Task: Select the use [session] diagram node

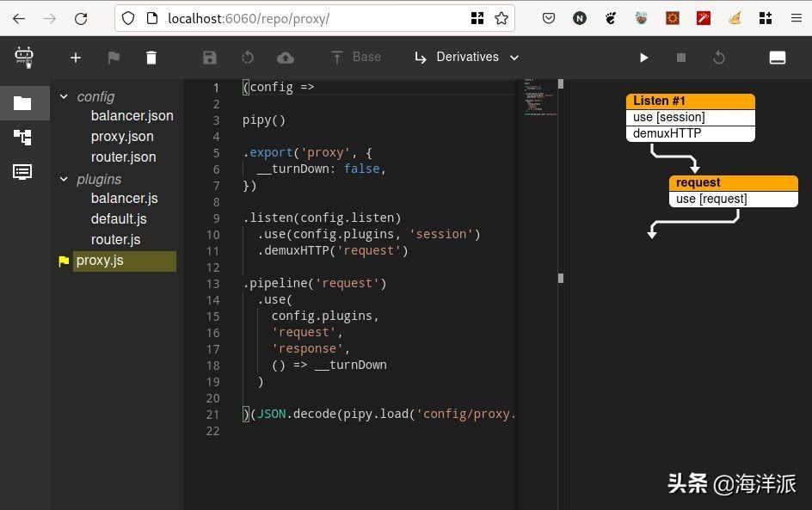Action: point(691,118)
